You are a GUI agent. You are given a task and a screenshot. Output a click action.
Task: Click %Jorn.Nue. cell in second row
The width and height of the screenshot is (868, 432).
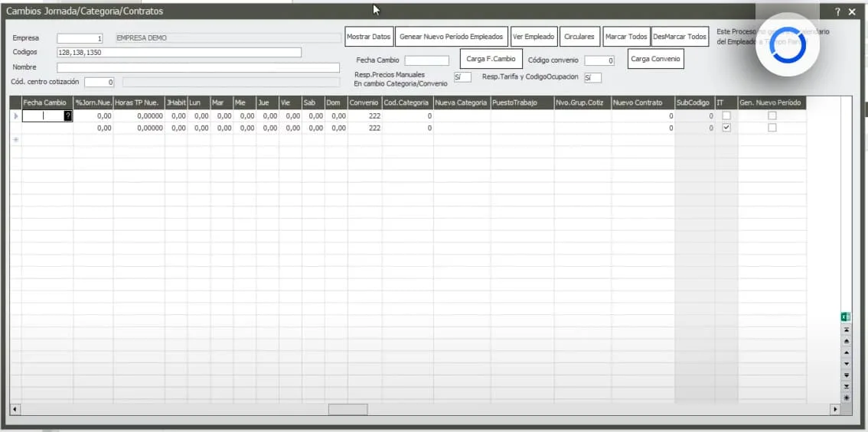[x=93, y=128]
